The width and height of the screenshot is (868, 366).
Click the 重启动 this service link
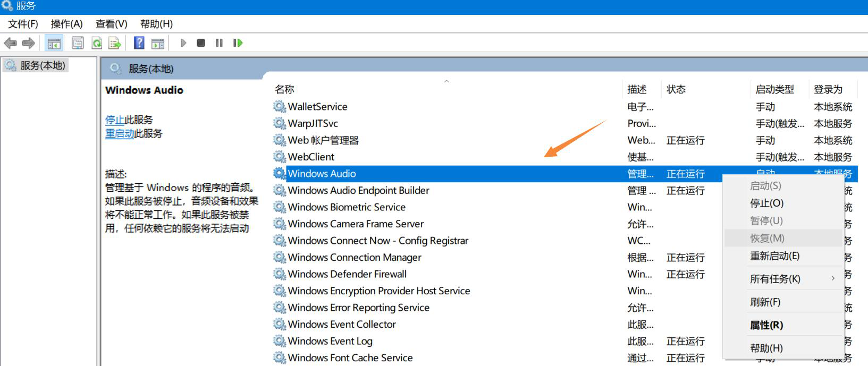[x=120, y=133]
